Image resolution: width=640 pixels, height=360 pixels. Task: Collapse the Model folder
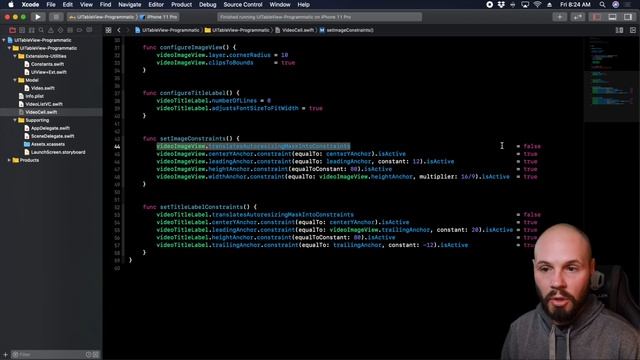15,80
